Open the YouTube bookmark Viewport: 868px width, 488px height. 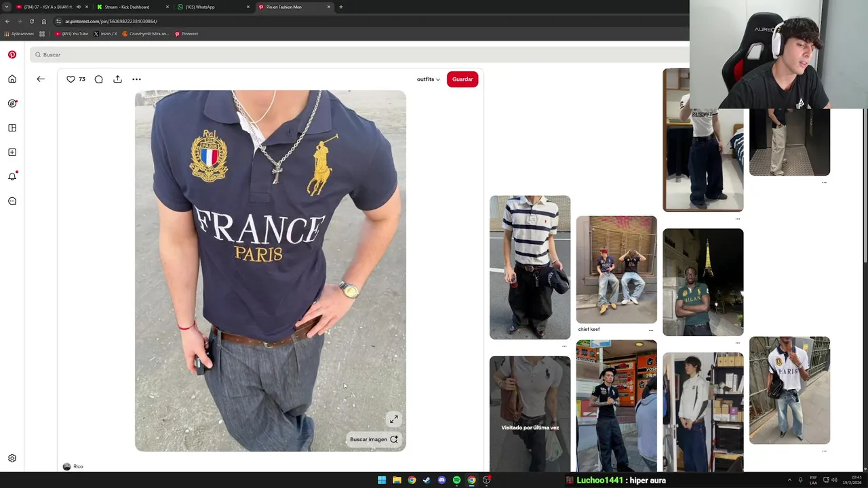(72, 34)
